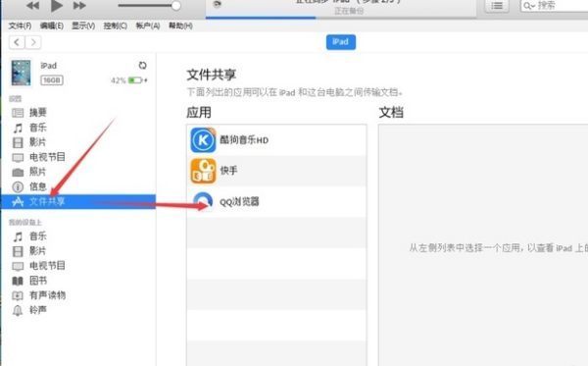
Task: Click the 酷狗音乐HD app icon
Action: [203, 140]
